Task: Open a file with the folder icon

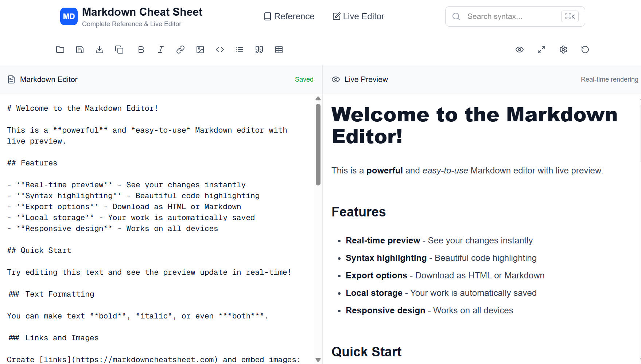Action: coord(60,50)
